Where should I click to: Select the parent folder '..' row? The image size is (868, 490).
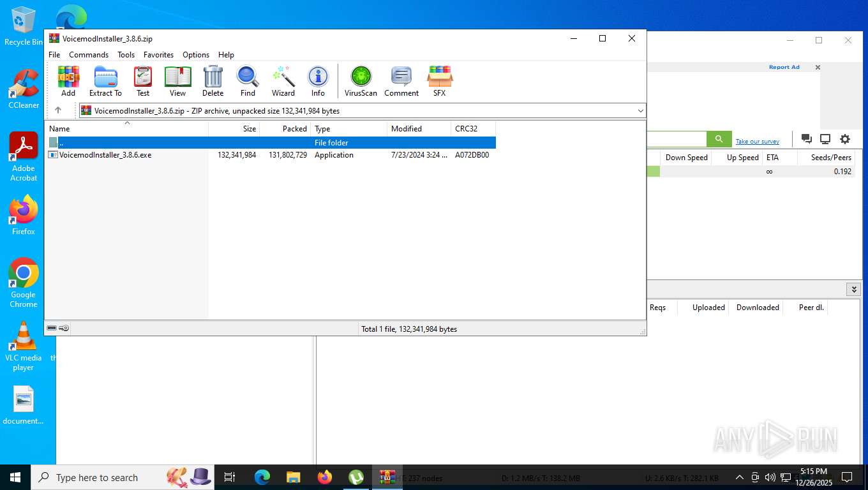271,142
